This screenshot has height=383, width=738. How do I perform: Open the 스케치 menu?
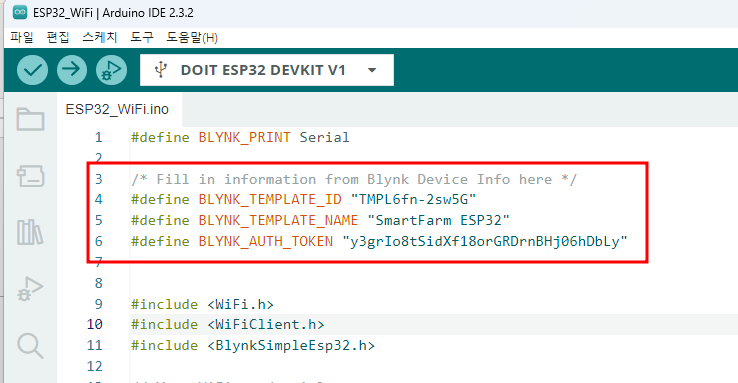click(99, 37)
